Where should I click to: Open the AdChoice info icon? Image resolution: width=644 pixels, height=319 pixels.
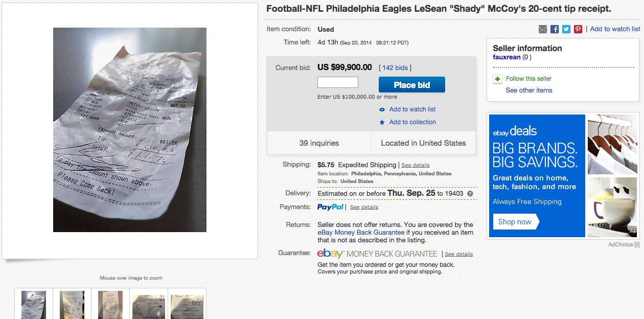point(637,245)
